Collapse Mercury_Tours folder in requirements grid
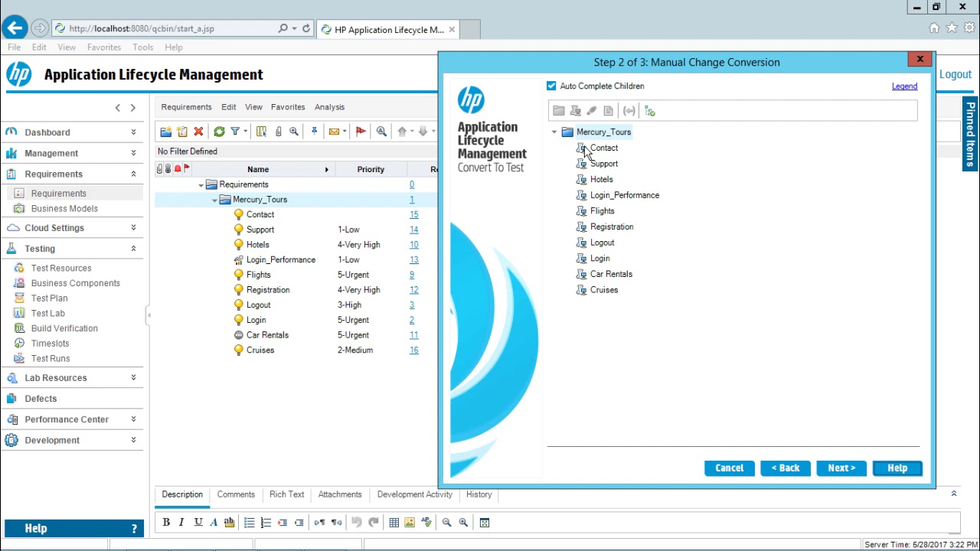 click(214, 200)
